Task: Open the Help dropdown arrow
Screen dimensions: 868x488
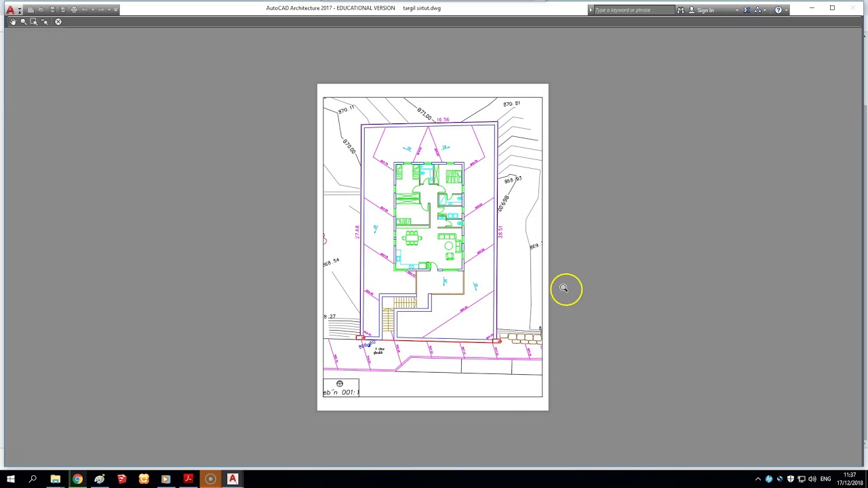Action: pyautogui.click(x=787, y=10)
